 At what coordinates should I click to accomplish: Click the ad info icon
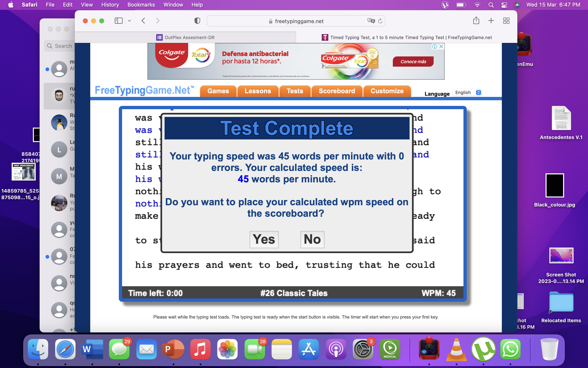[435, 46]
